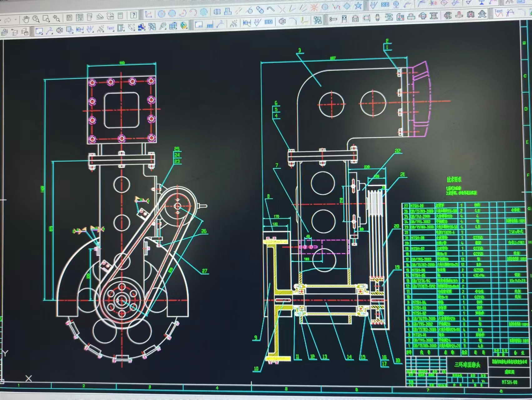The height and width of the screenshot is (400, 532).
Task: Click balloon label 13 under the shaft
Action: click(x=325, y=357)
